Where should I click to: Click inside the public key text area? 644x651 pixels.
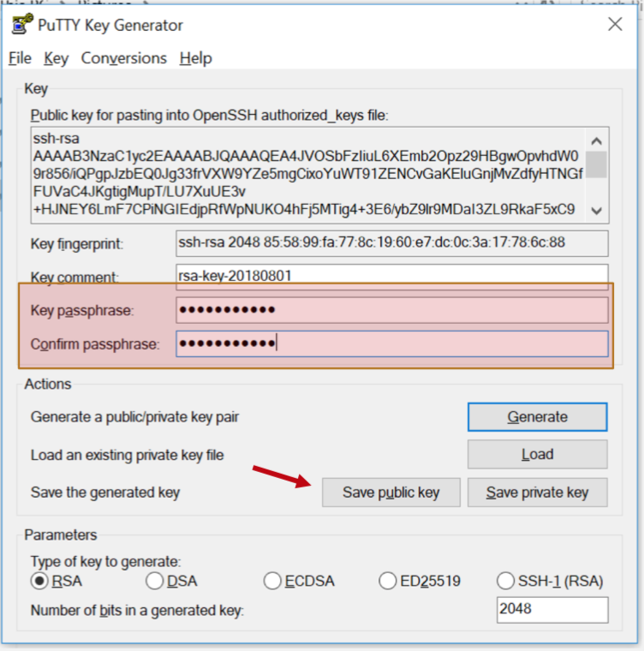coord(308,173)
